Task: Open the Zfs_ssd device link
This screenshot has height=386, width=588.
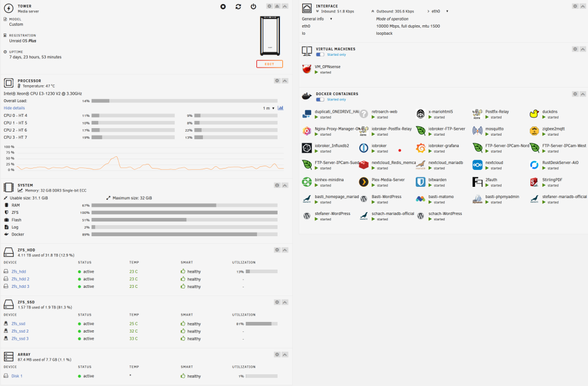Action: pyautogui.click(x=18, y=324)
